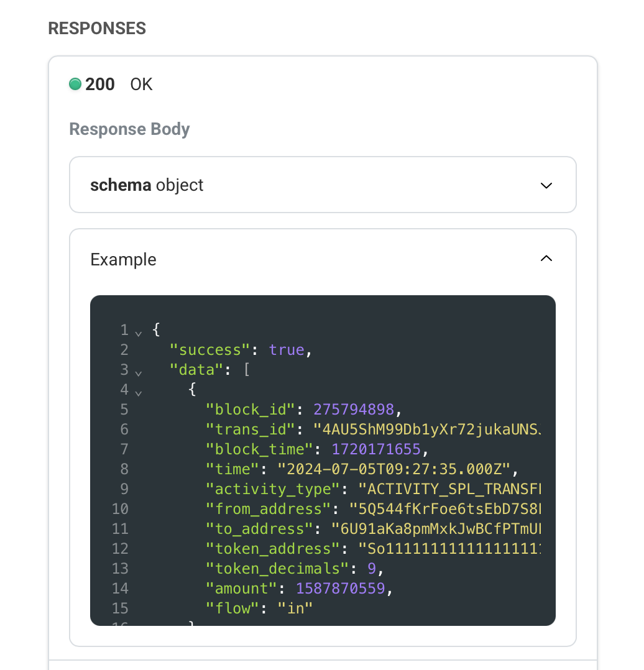This screenshot has height=670, width=644.
Task: Click the token_address string starting So111
Action: tap(449, 549)
